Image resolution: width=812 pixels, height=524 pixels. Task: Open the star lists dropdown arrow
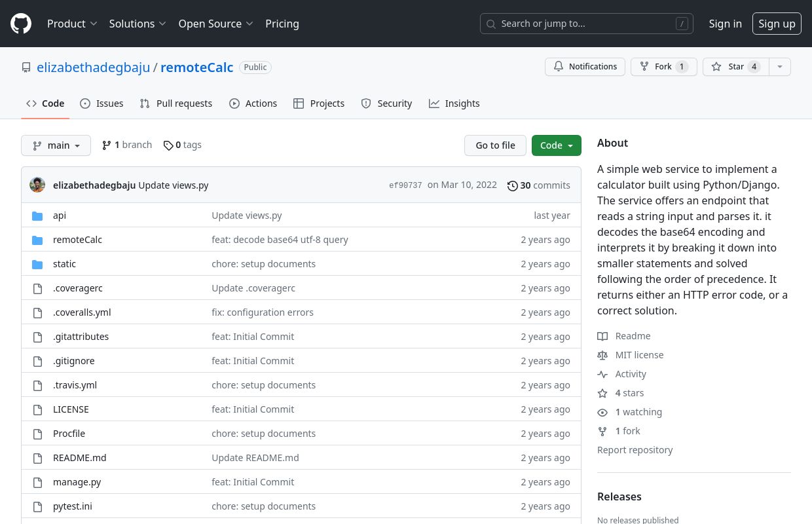(x=779, y=67)
